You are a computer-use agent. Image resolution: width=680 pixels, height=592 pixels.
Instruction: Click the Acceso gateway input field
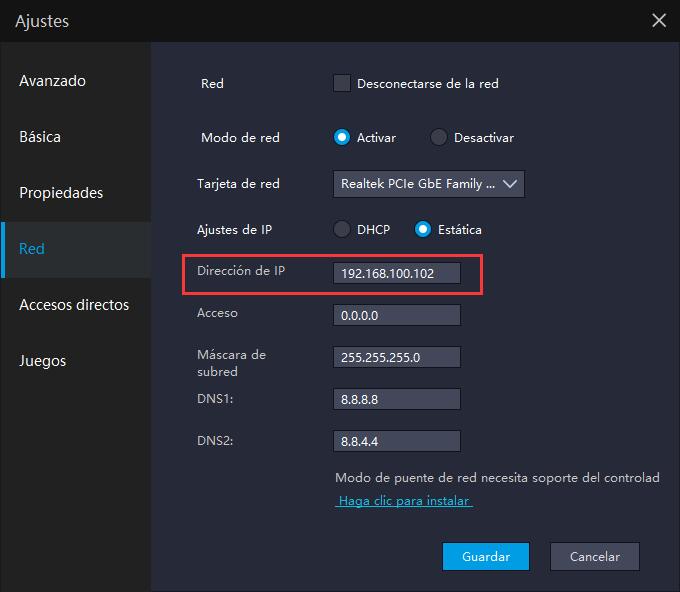397,315
